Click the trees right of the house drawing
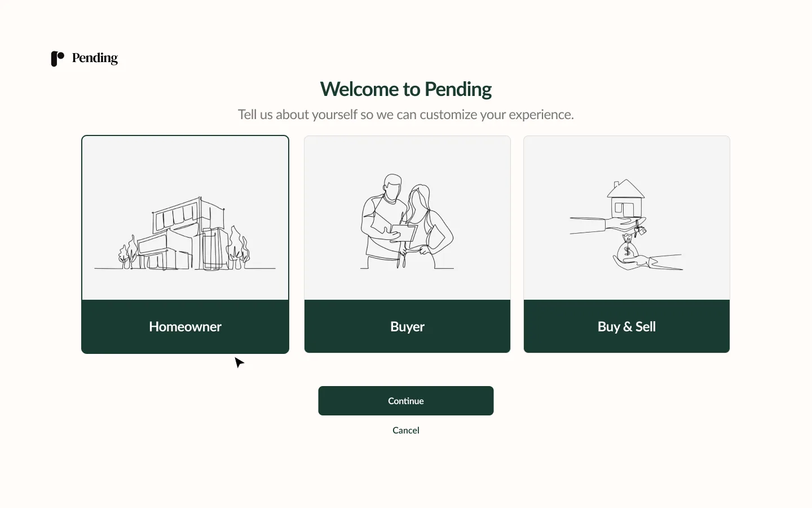 pyautogui.click(x=238, y=248)
